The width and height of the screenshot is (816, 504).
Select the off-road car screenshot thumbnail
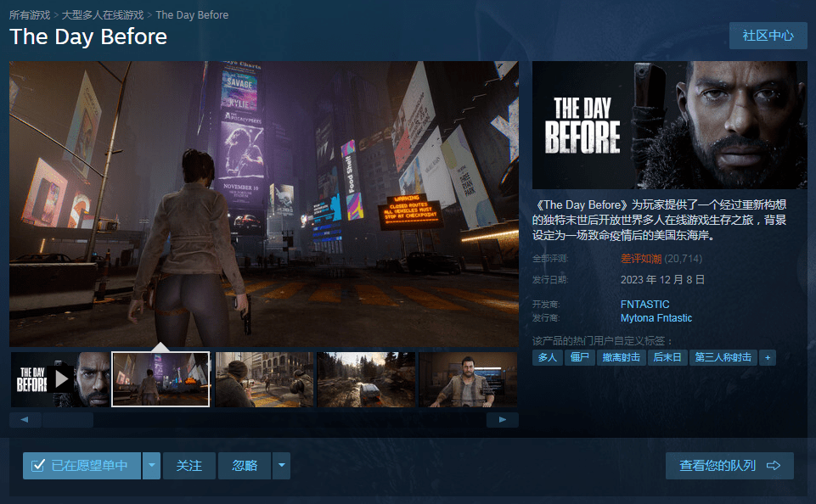coord(366,379)
